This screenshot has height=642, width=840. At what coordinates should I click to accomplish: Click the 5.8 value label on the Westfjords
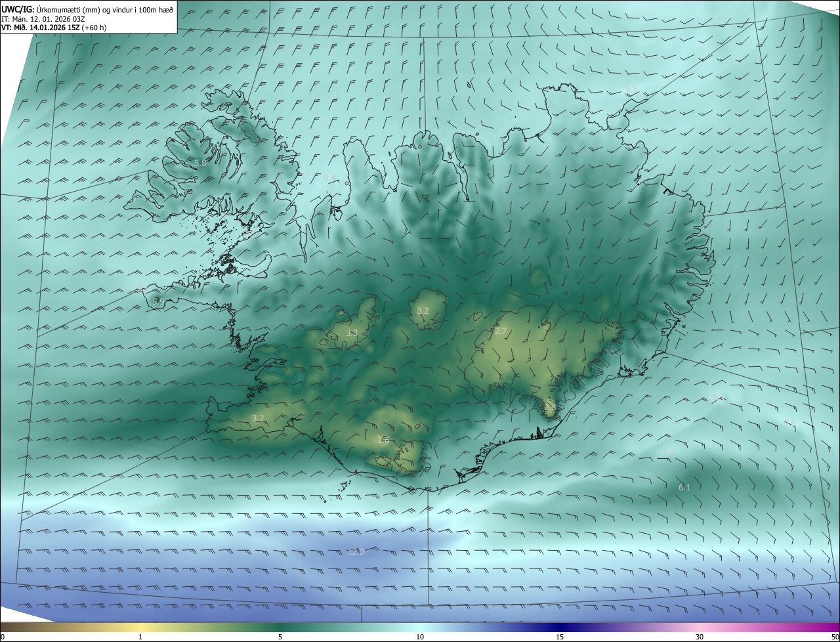point(200,163)
